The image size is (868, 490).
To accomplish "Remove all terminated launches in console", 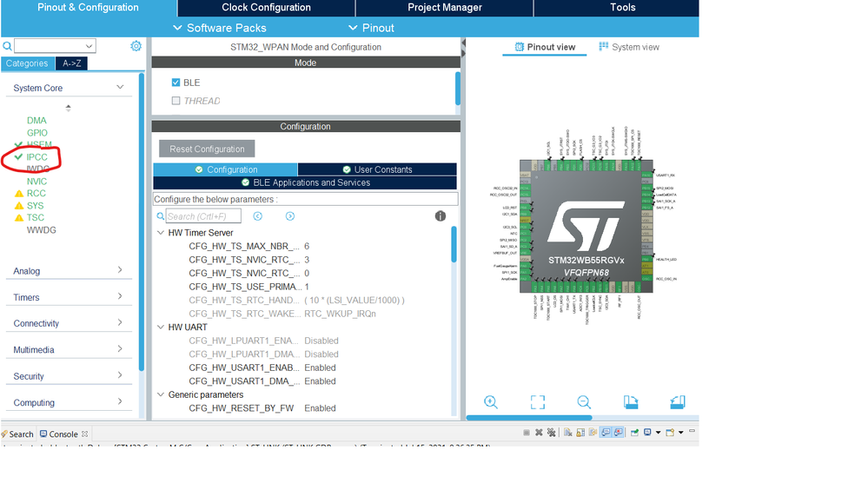I will point(552,433).
